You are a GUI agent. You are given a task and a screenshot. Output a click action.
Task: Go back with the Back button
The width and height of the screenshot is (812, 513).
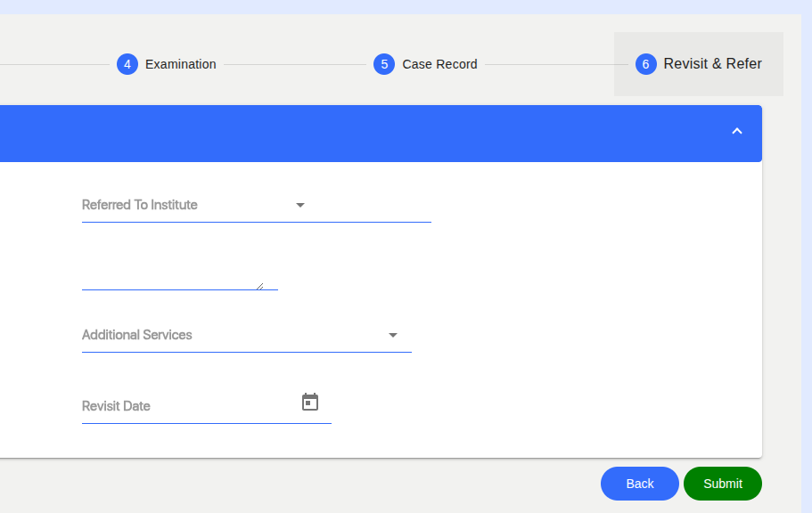click(640, 484)
